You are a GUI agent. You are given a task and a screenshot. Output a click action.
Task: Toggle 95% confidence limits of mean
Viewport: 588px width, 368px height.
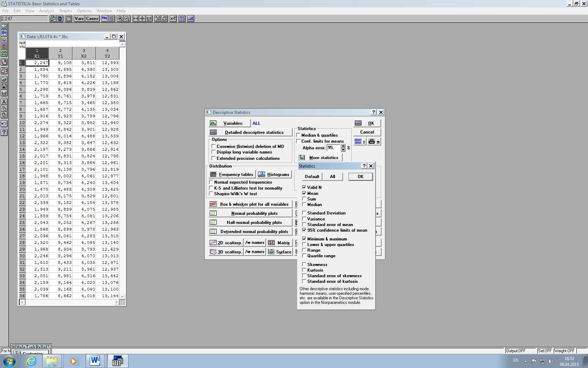pos(304,230)
